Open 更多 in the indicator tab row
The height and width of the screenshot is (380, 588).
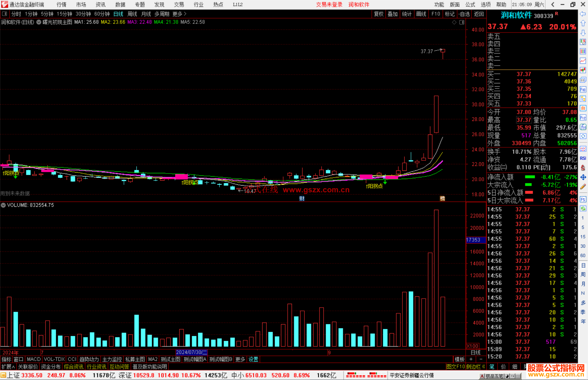tap(240, 359)
